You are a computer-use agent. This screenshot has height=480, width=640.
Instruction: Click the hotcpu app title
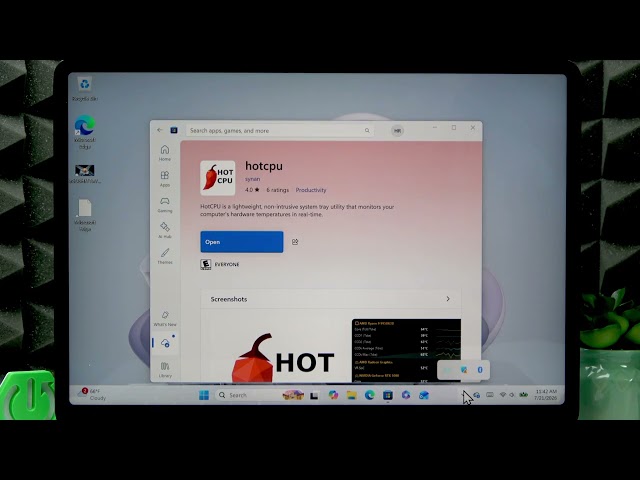point(264,166)
